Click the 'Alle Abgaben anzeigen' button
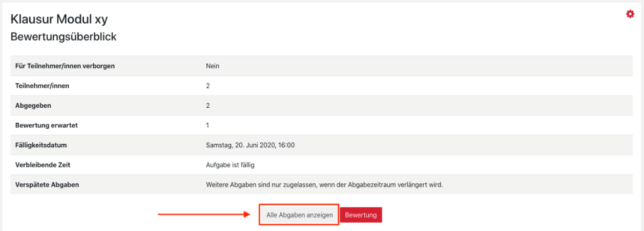Viewport: 644px width, 231px height. point(299,215)
